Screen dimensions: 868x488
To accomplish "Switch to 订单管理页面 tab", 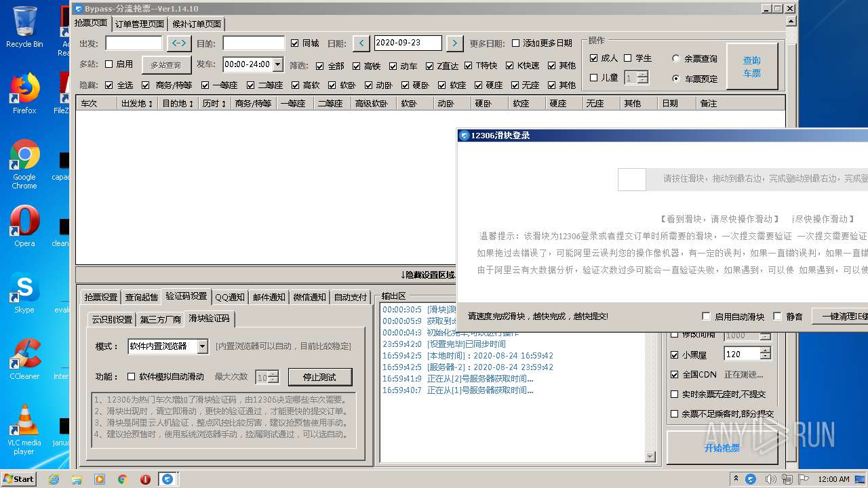I will point(140,24).
